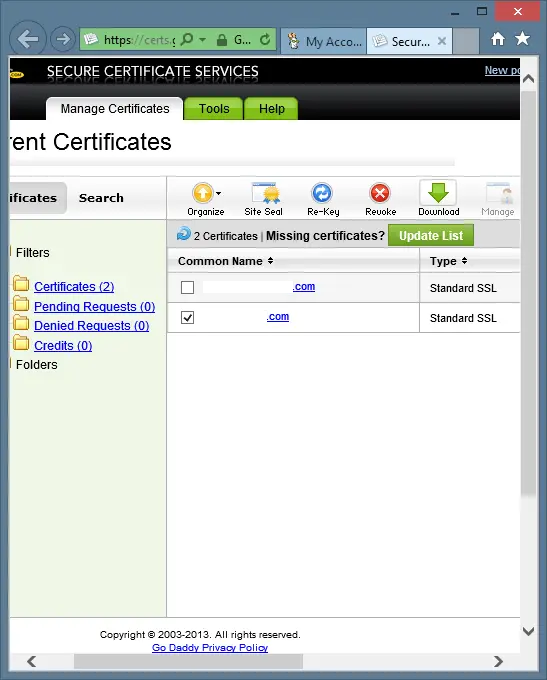
Task: Click the horizontal scrollbar left arrow
Action: point(31,661)
